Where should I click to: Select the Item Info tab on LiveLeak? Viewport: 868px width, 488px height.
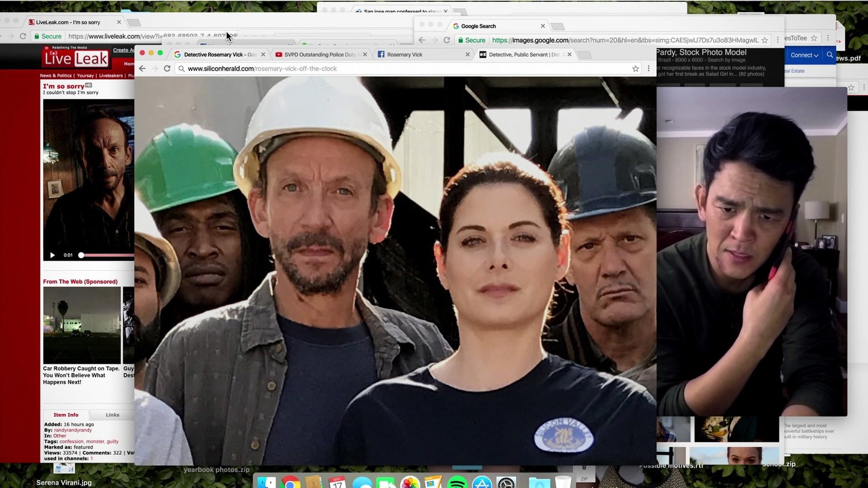point(66,415)
